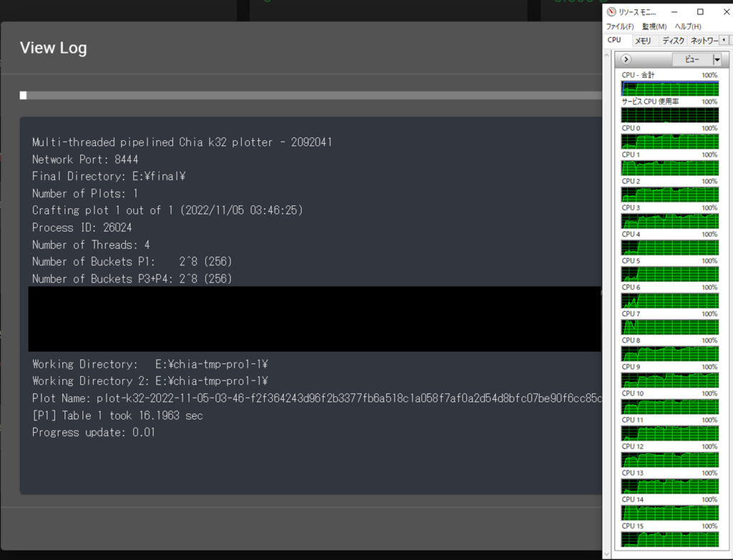This screenshot has height=560, width=733.
Task: Open the ファイル(F) menu
Action: [x=620, y=26]
